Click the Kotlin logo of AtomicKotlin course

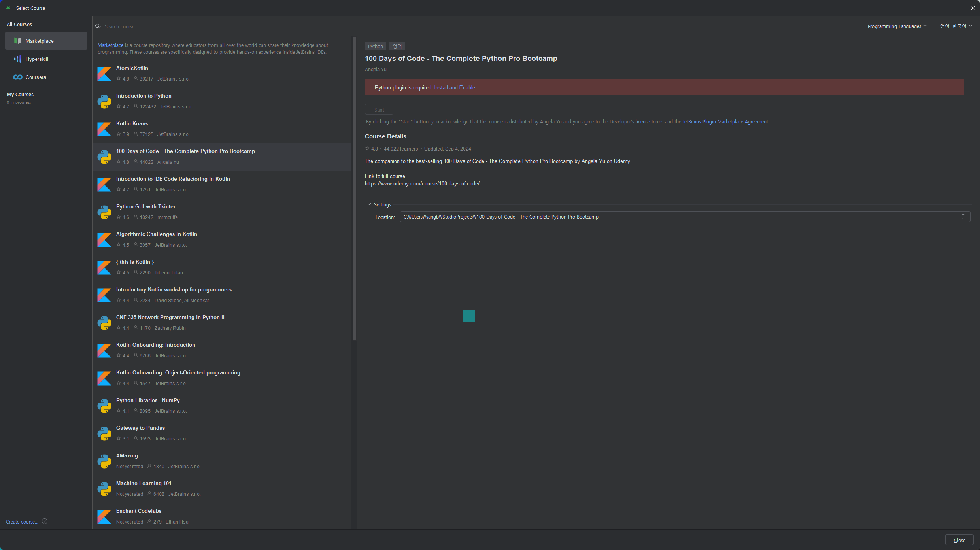104,74
